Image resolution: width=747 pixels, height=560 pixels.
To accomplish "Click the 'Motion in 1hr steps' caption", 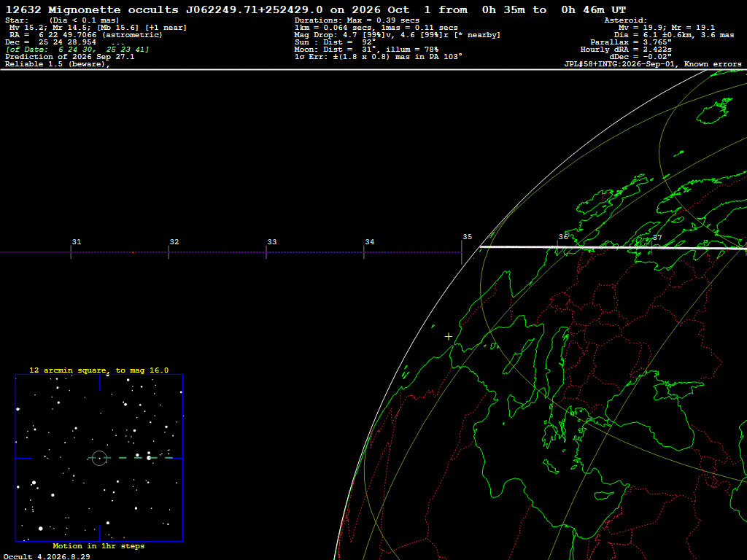I will pyautogui.click(x=98, y=545).
